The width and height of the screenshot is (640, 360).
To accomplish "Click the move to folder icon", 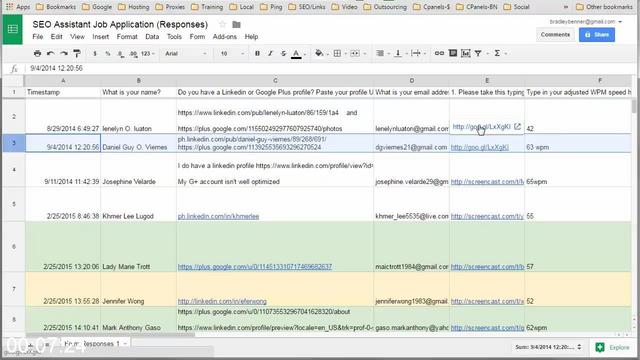I will [236, 24].
